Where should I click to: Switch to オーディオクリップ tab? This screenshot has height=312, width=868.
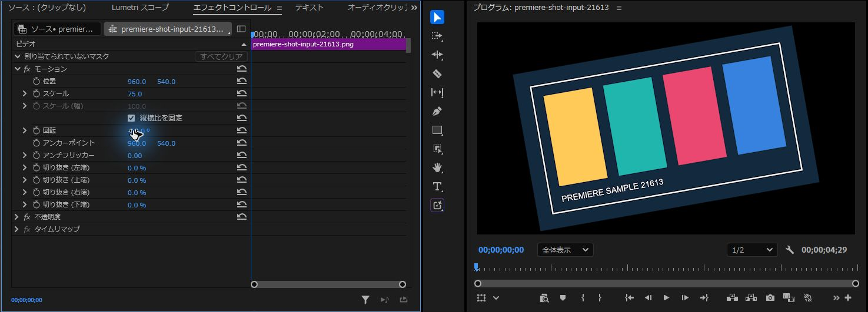377,8
